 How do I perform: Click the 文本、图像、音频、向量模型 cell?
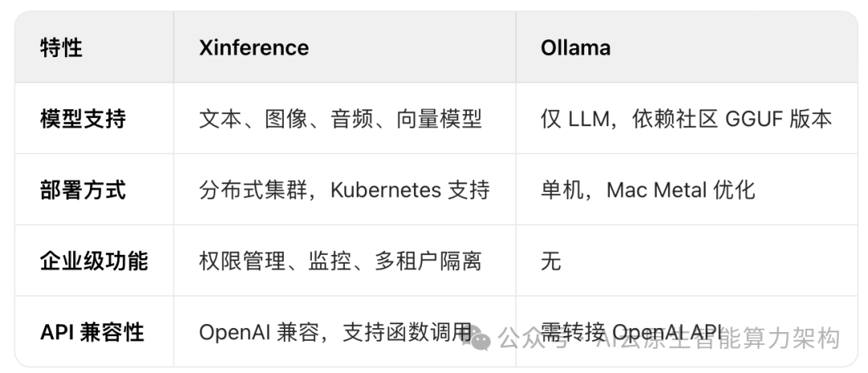tap(341, 120)
